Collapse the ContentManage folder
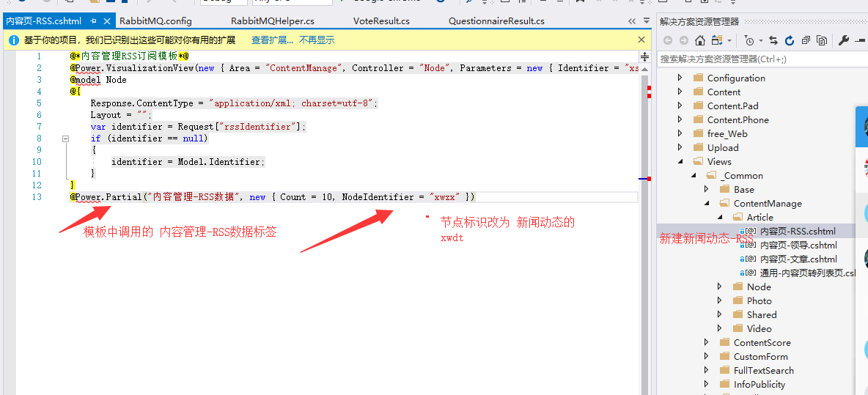This screenshot has width=868, height=395. [707, 203]
